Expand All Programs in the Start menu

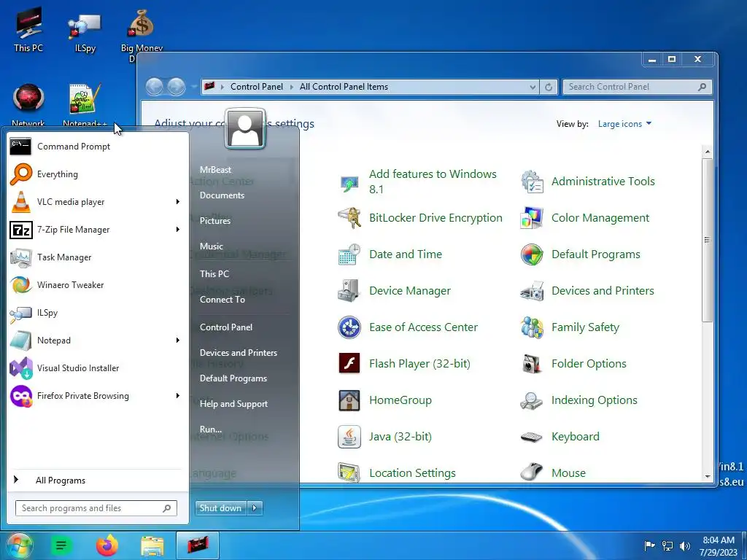(x=96, y=480)
